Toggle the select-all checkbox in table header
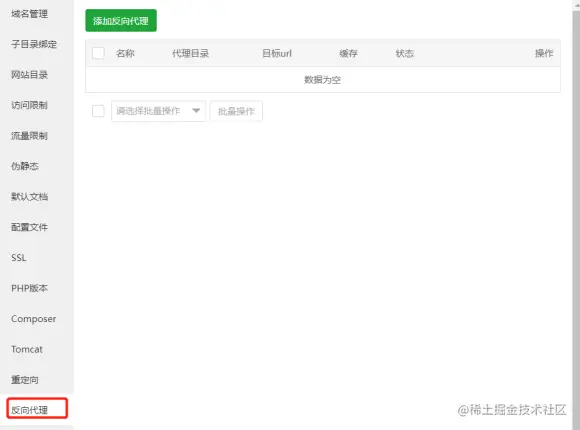Image resolution: width=580 pixels, height=430 pixels. (x=98, y=53)
